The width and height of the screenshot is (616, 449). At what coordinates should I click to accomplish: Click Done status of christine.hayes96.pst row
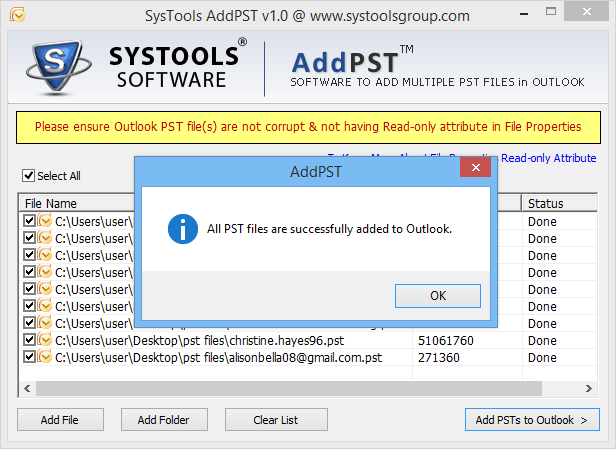point(542,341)
